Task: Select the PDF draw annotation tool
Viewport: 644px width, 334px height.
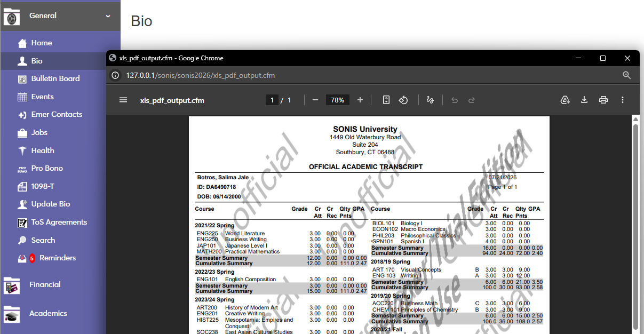Action: [x=430, y=100]
